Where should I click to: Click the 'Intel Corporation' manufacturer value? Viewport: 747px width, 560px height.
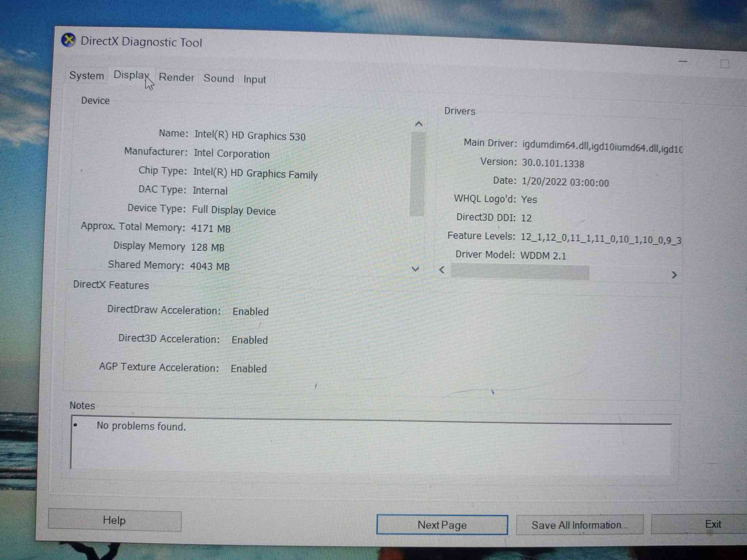tap(232, 153)
